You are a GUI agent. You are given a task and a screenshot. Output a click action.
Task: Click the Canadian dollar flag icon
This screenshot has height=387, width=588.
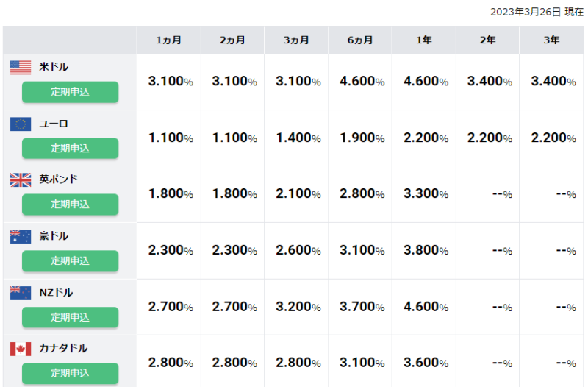tap(21, 349)
